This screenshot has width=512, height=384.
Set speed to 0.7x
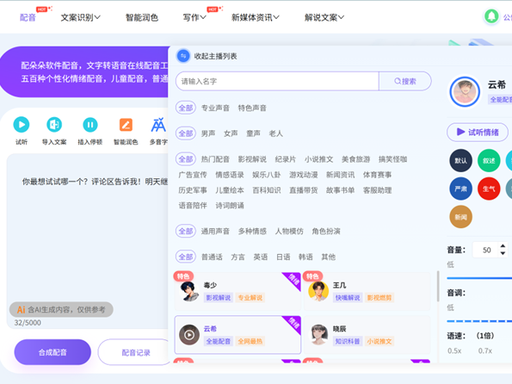pyautogui.click(x=485, y=351)
